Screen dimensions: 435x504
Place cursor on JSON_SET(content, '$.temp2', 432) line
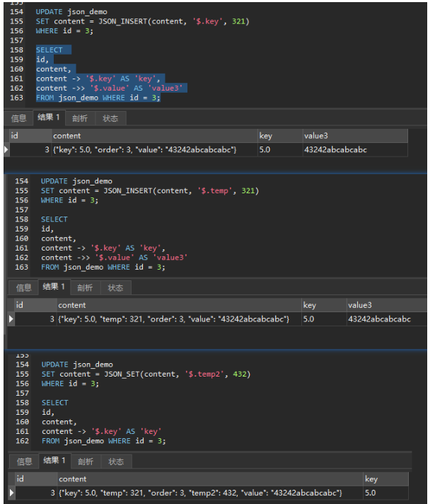click(x=146, y=374)
